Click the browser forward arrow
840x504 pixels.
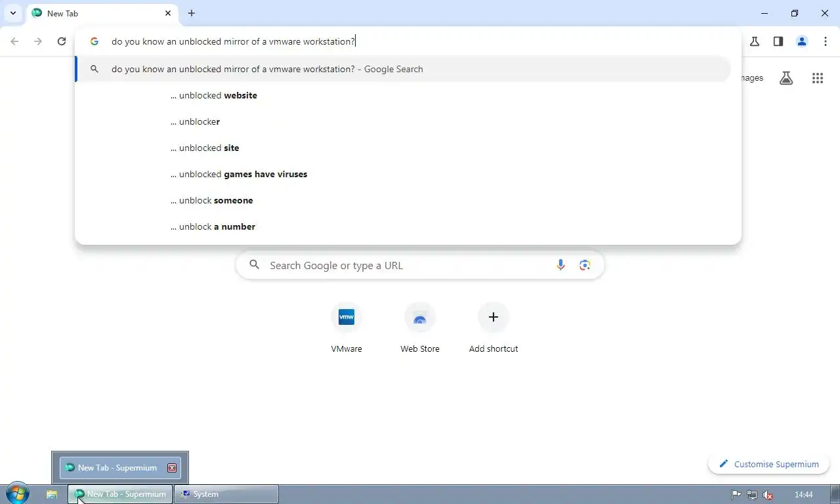(x=38, y=41)
